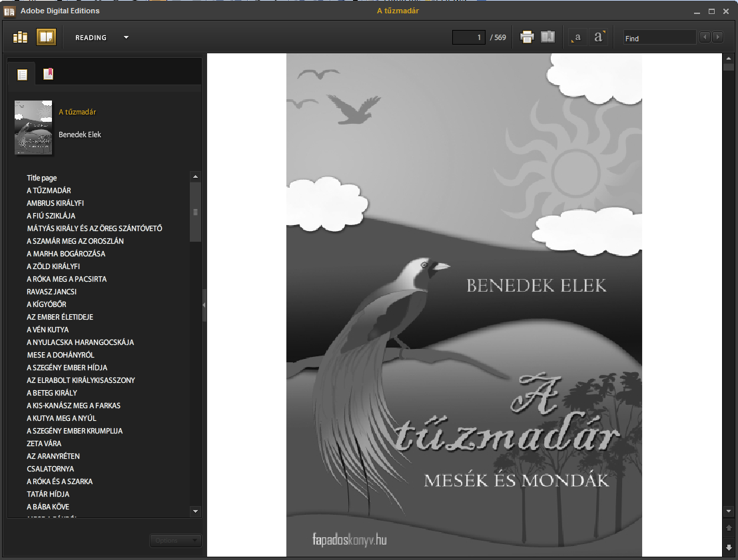Click page view scroll up arrow
This screenshot has width=738, height=560.
729,59
